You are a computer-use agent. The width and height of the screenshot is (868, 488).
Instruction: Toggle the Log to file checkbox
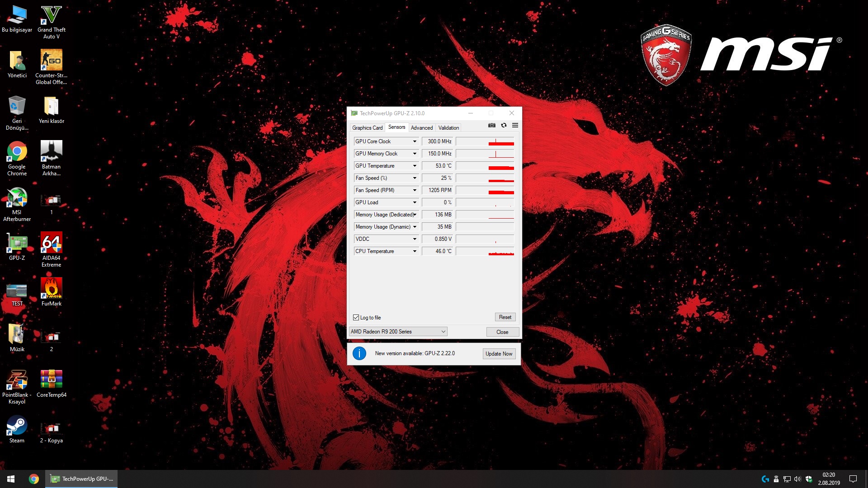click(356, 318)
